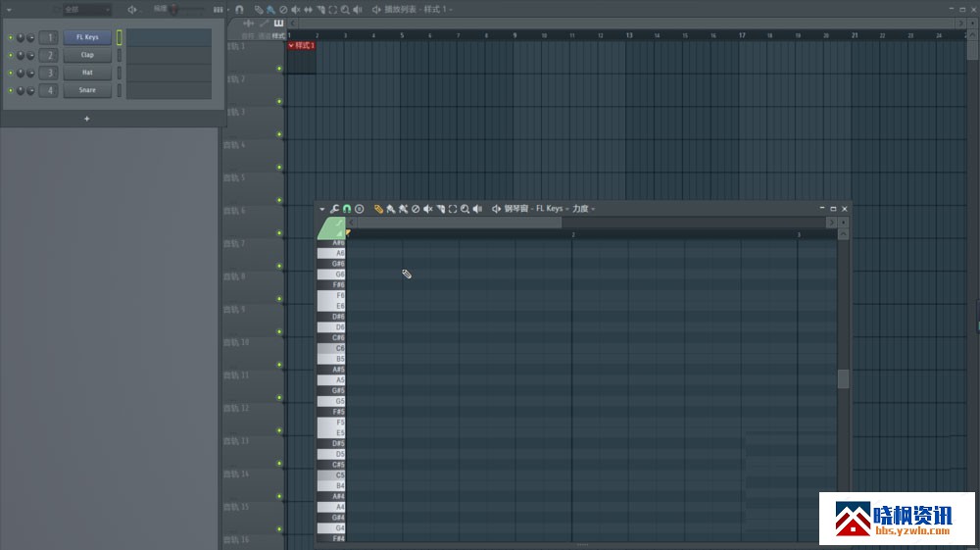Click the FL Keys channel pan knob

21,37
